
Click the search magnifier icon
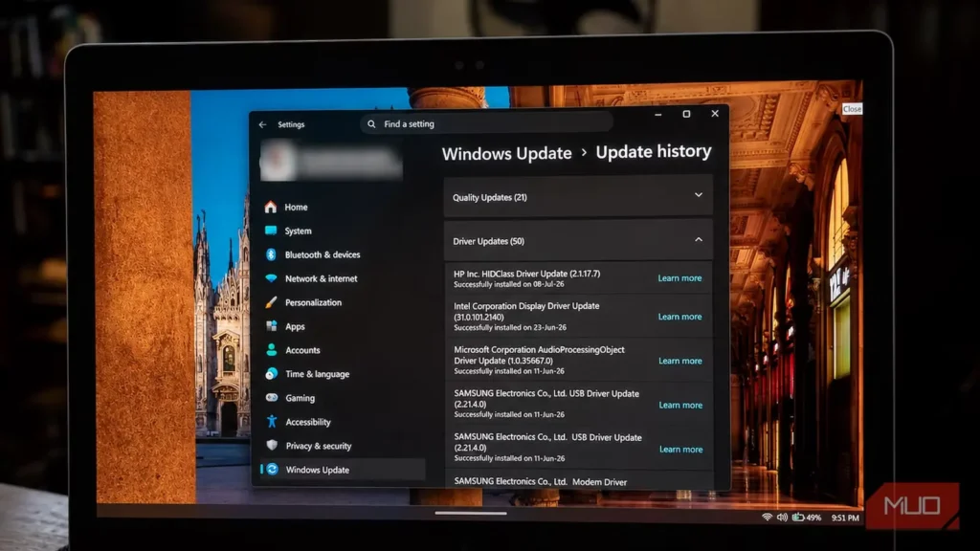371,123
